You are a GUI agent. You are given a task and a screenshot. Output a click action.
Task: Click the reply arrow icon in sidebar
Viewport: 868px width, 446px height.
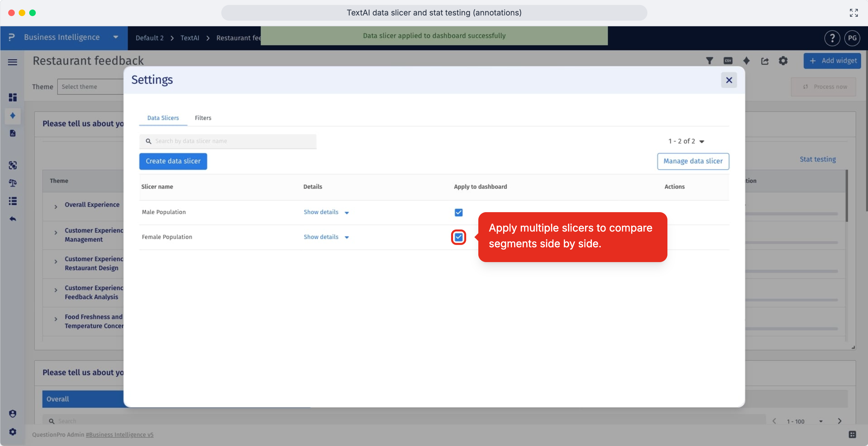pos(12,219)
